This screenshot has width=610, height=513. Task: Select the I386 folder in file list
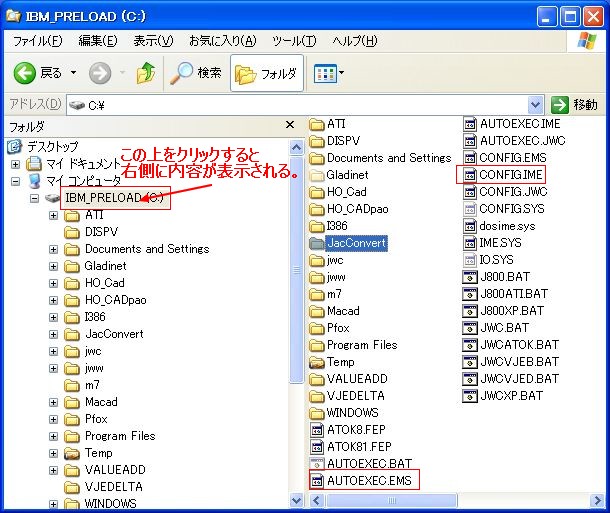(x=337, y=226)
